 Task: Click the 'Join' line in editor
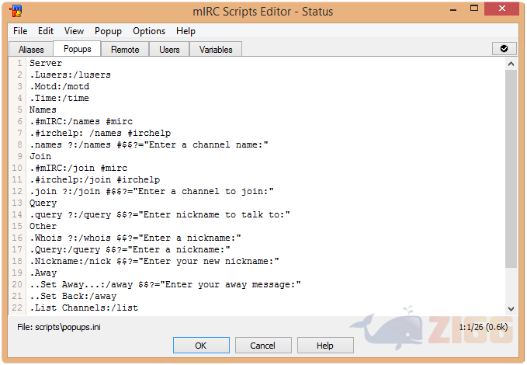[x=40, y=156]
